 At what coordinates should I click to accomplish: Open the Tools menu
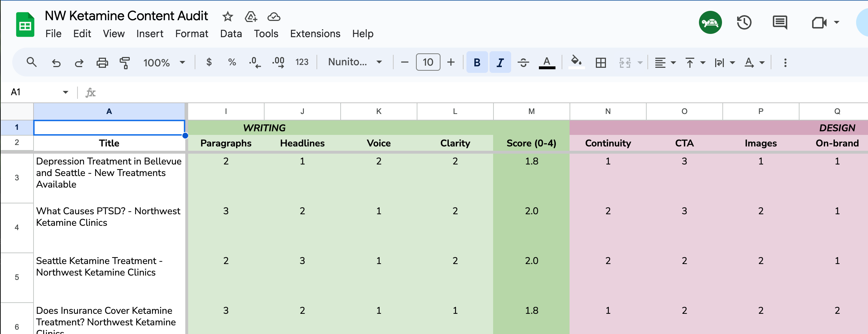(x=266, y=34)
